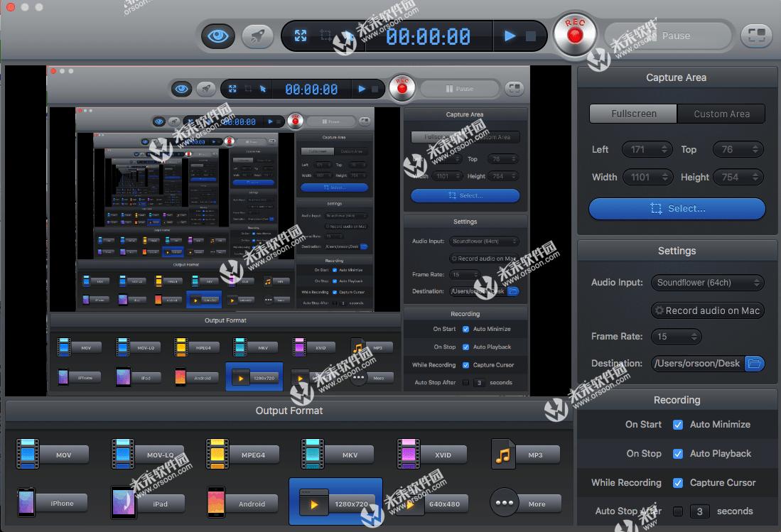Screen dimensions: 781x532
Task: Select the MOV output format
Action: (51, 454)
